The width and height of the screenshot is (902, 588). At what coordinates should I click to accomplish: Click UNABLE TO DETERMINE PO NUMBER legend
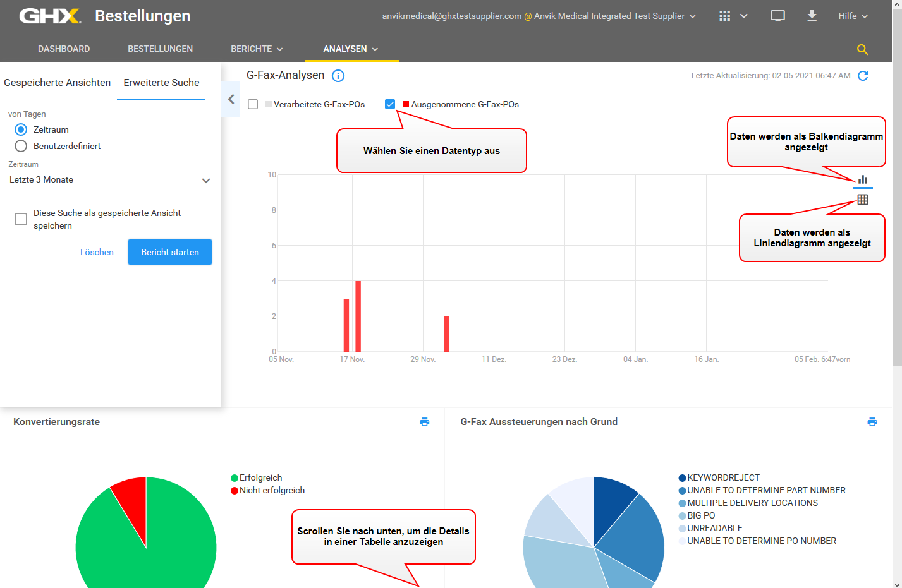(x=757, y=541)
